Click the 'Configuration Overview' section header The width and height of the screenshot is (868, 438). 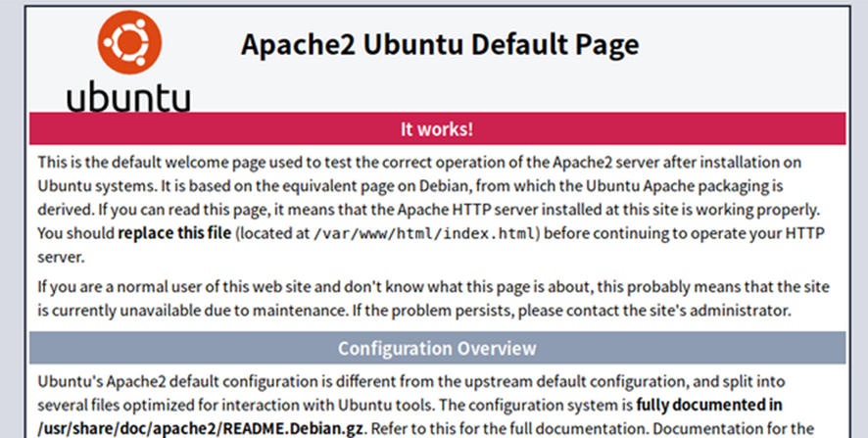437,348
